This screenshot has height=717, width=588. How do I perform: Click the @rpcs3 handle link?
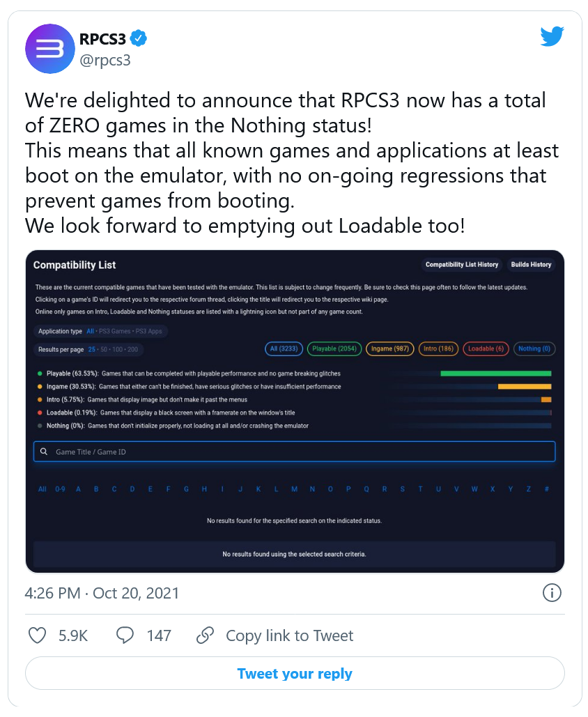[105, 60]
